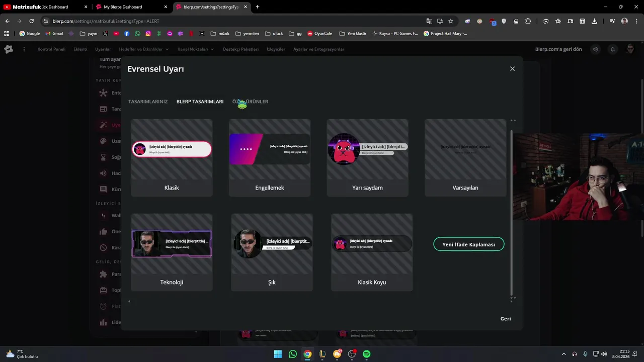The width and height of the screenshot is (644, 362).
Task: Switch to TASARIMLARINIZ tab
Action: [x=148, y=102]
